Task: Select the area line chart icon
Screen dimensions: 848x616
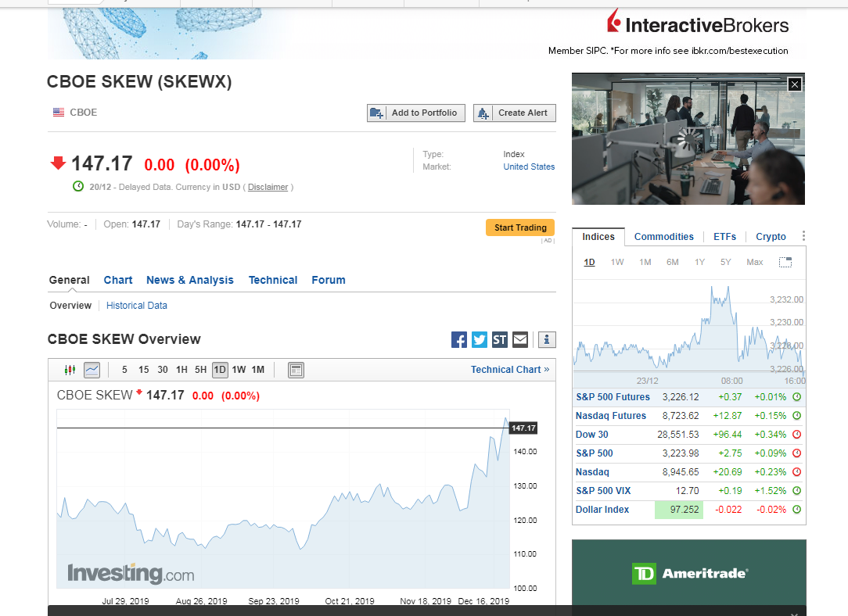Action: pyautogui.click(x=92, y=370)
